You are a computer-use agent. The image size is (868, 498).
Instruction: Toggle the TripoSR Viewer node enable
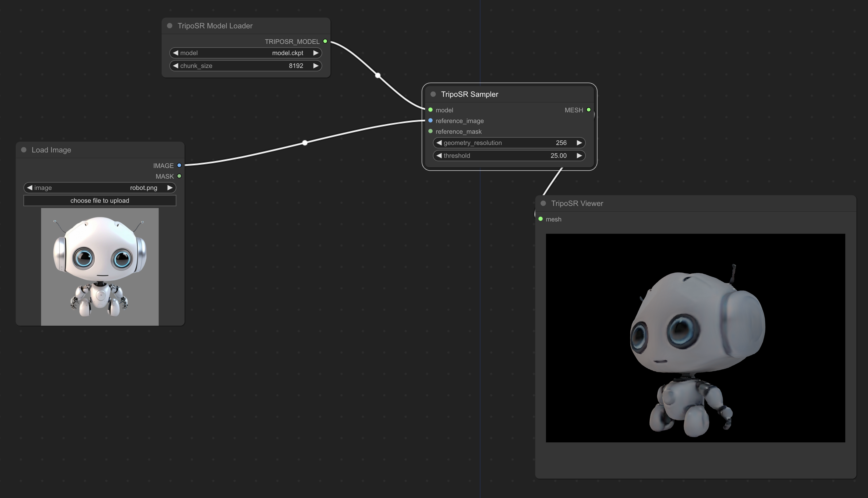coord(541,203)
